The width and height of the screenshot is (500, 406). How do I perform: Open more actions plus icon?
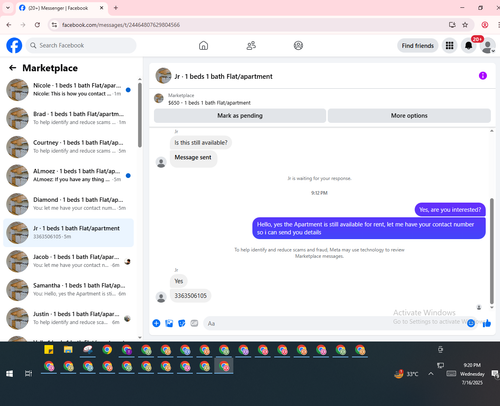pos(156,323)
